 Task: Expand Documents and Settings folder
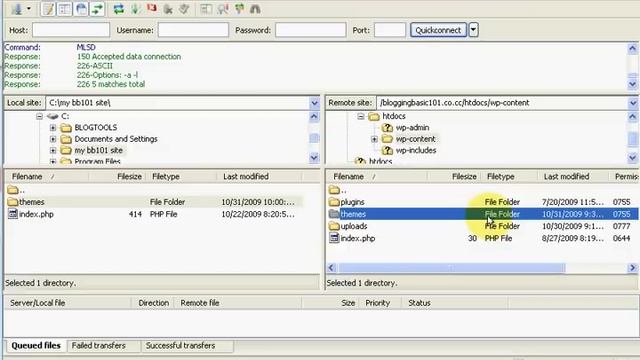click(53, 139)
